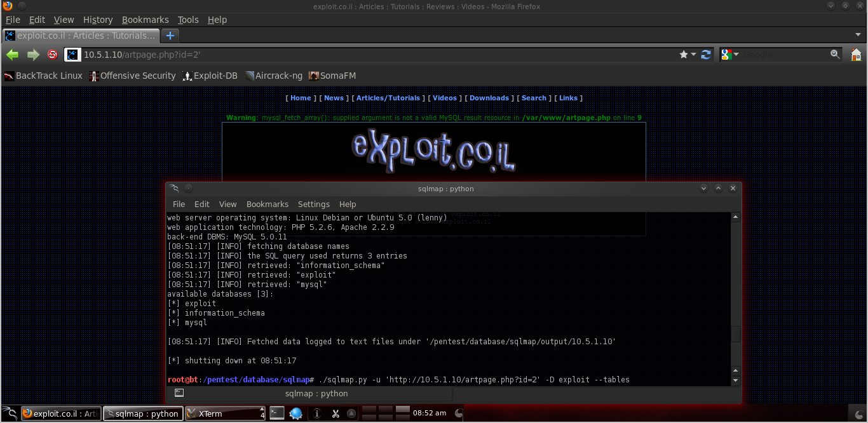Open a new Firefox tab
This screenshot has width=868, height=423.
pyautogui.click(x=170, y=36)
